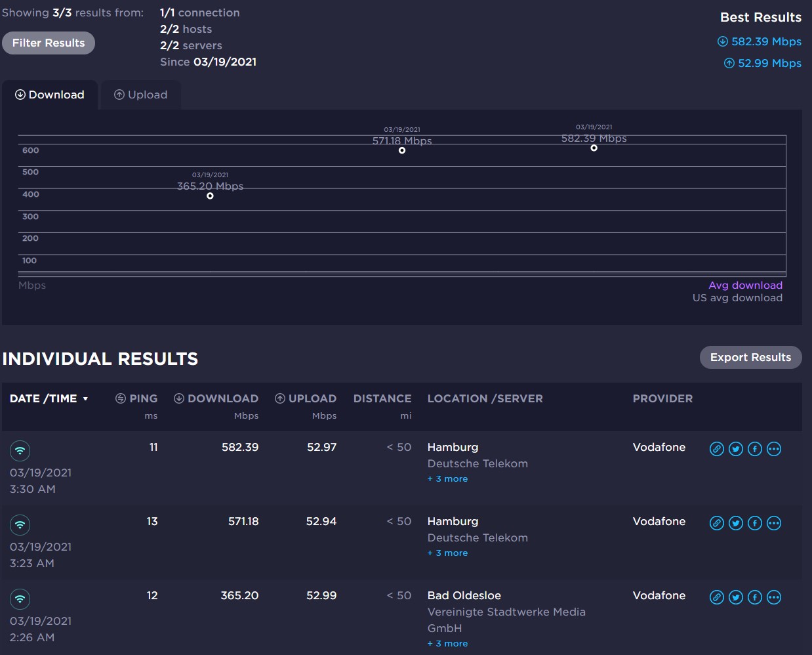Screen dimensions: 812x655
Task: Expand '+ 3 more' in 3:30 AM row
Action: [x=448, y=479]
